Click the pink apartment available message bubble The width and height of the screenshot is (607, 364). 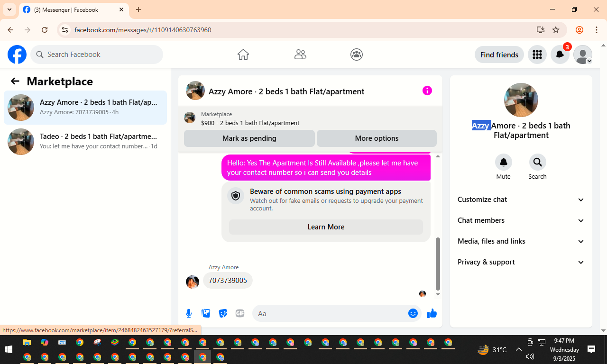pos(326,168)
